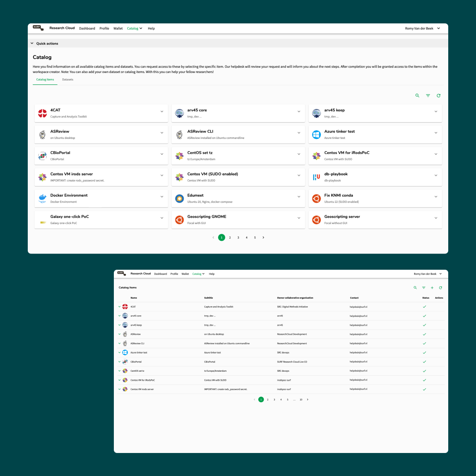Viewport: 476px width, 476px height.
Task: Open the filter icon above the catalog cards
Action: click(x=428, y=96)
